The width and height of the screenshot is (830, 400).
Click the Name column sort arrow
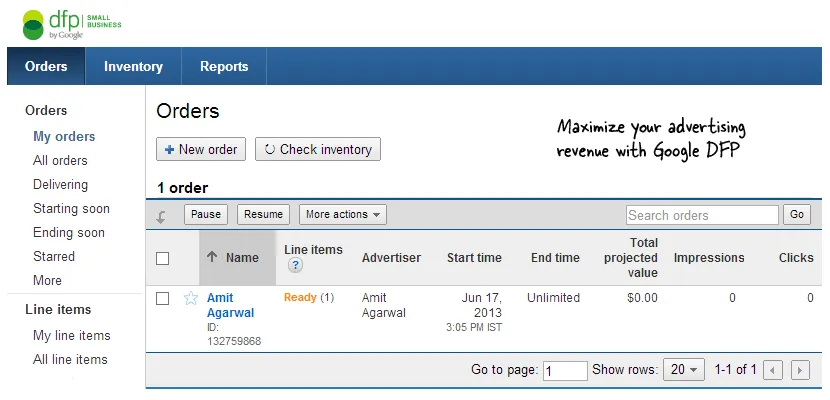[x=212, y=258]
